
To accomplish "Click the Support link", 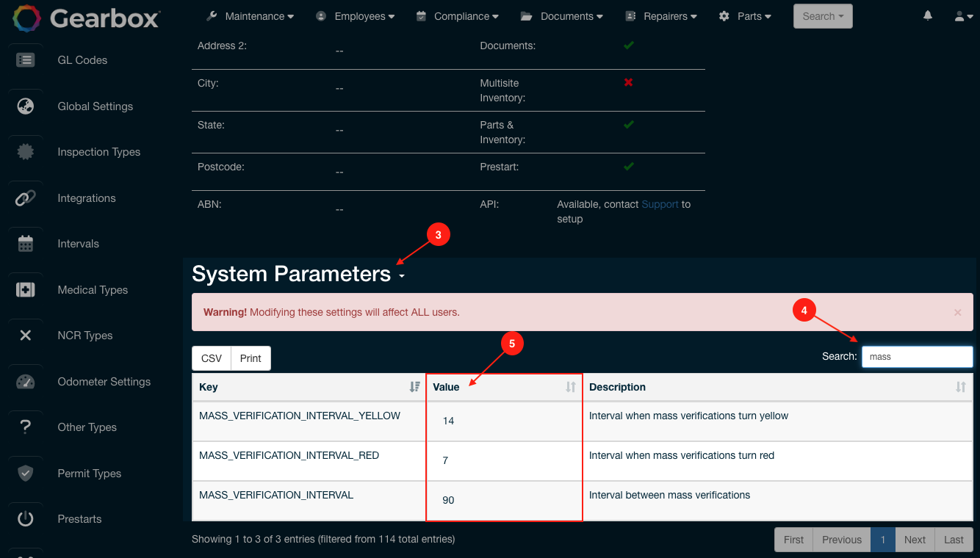I will (660, 204).
